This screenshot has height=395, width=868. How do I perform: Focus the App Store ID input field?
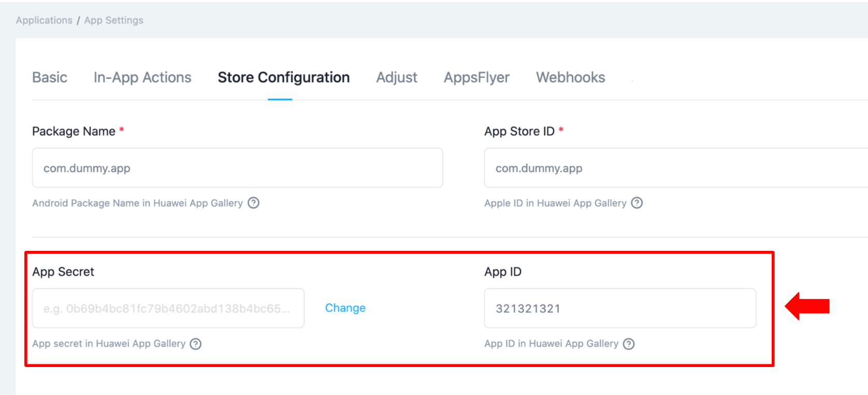click(x=676, y=168)
